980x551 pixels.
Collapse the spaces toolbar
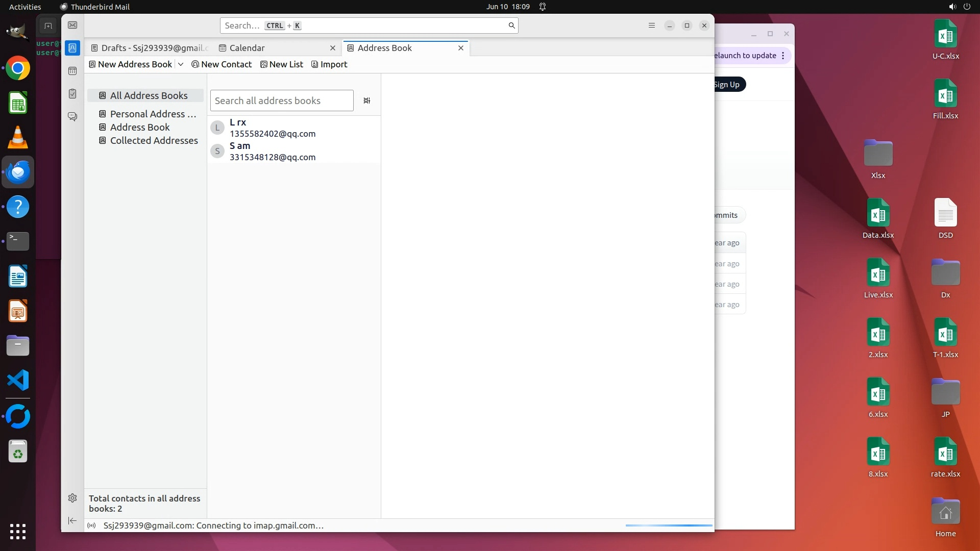72,520
